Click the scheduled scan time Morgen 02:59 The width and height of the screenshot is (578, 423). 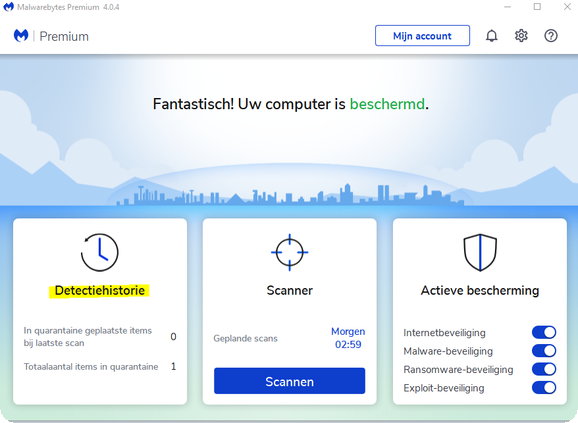point(348,338)
